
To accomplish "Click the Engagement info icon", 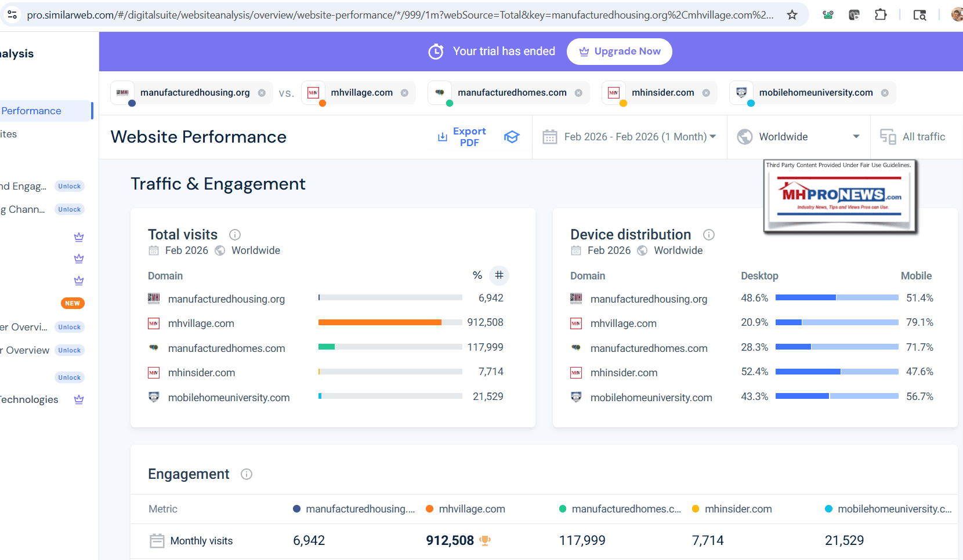I will point(247,474).
